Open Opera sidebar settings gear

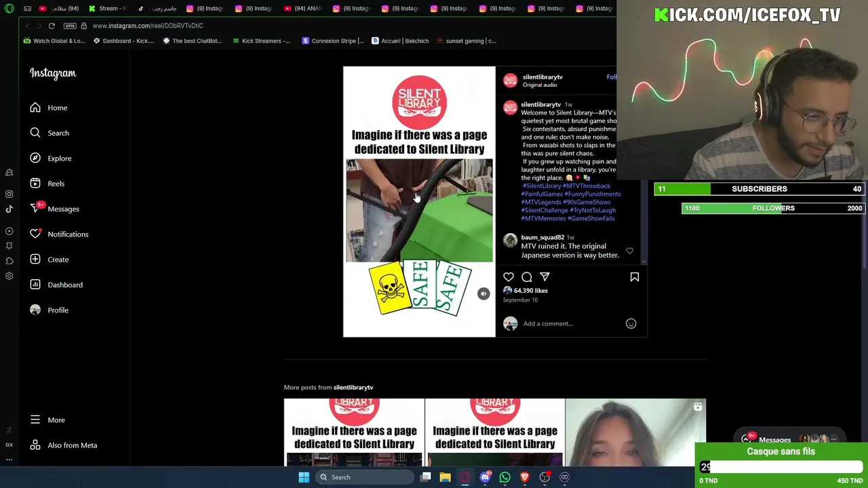point(9,276)
